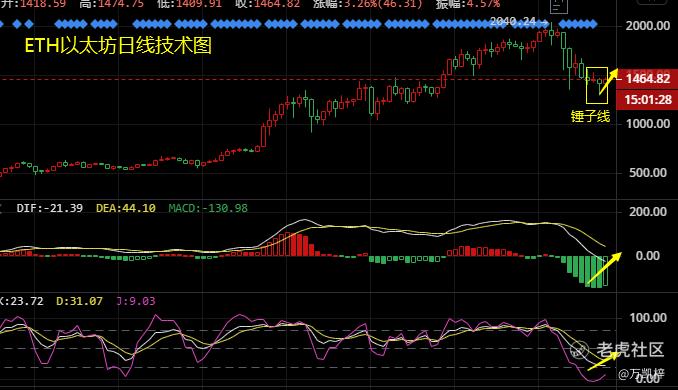Viewport: 678px width, 390px height.
Task: Click the countdown timer 15:01:28
Action: pos(648,100)
